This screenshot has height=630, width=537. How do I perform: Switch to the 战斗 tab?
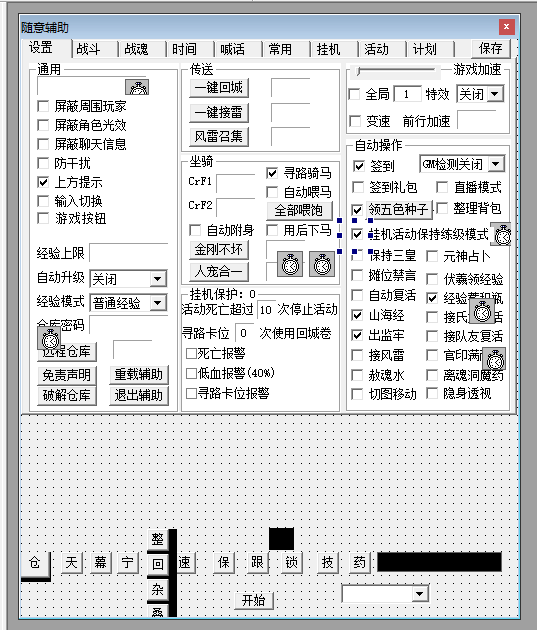pos(94,49)
